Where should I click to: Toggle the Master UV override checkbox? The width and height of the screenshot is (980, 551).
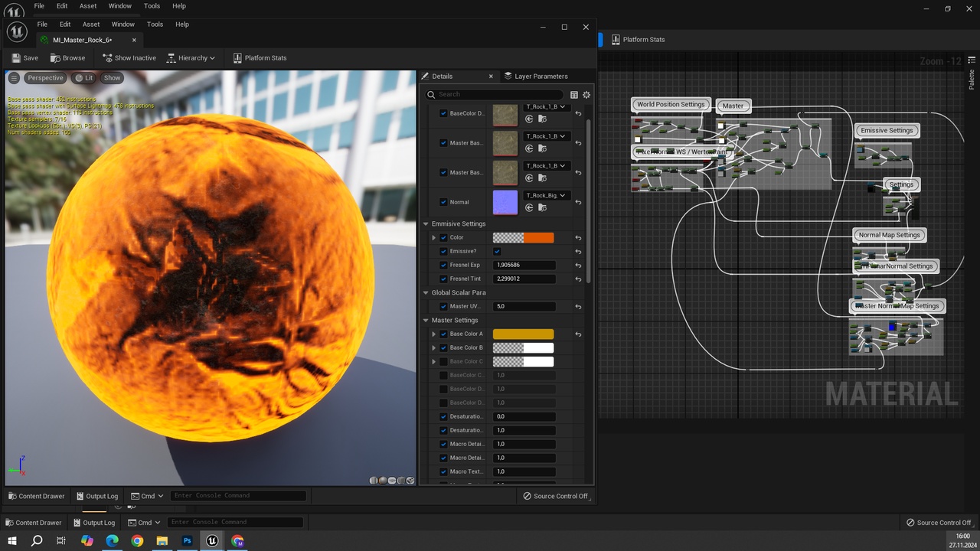coord(443,307)
